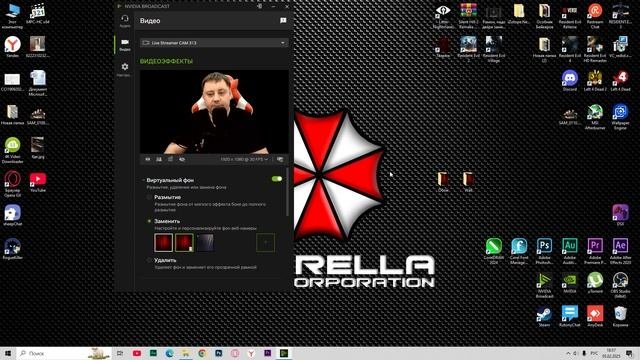This screenshot has width=640, height=360.
Task: Open uTorrent desktop shortcut
Action: pos(595,282)
